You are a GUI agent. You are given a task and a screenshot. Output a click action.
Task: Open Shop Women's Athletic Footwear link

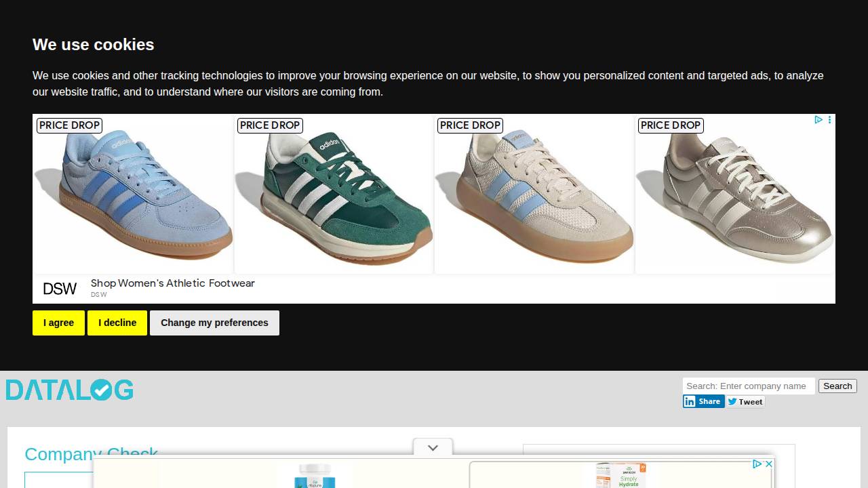(x=173, y=283)
